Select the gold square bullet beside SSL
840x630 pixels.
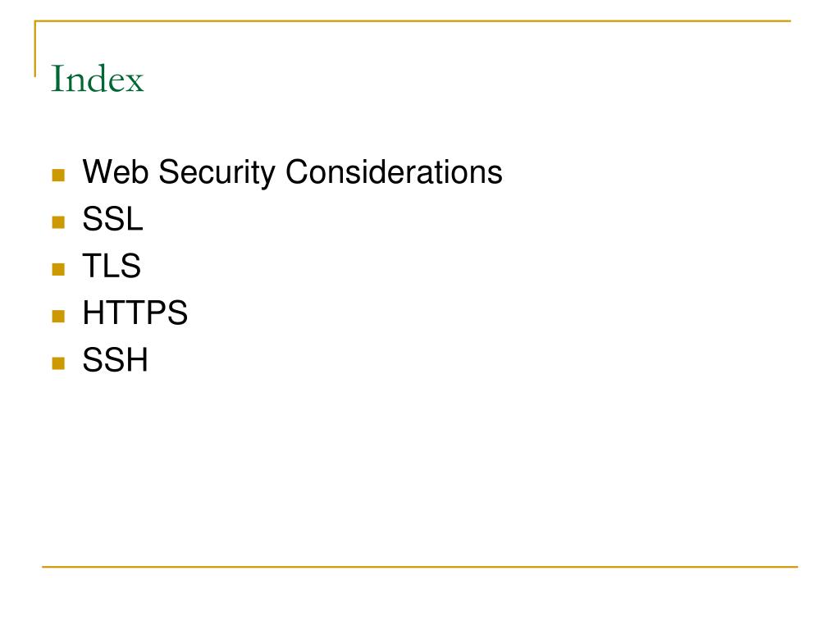(58, 221)
